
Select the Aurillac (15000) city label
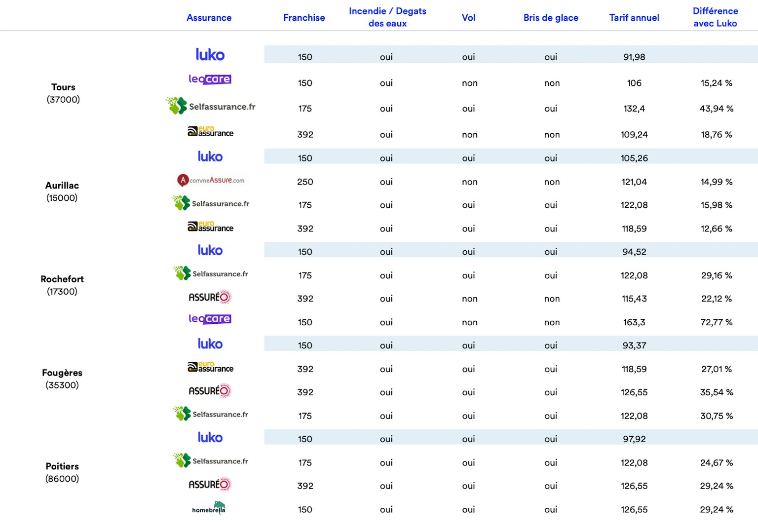coord(62,191)
